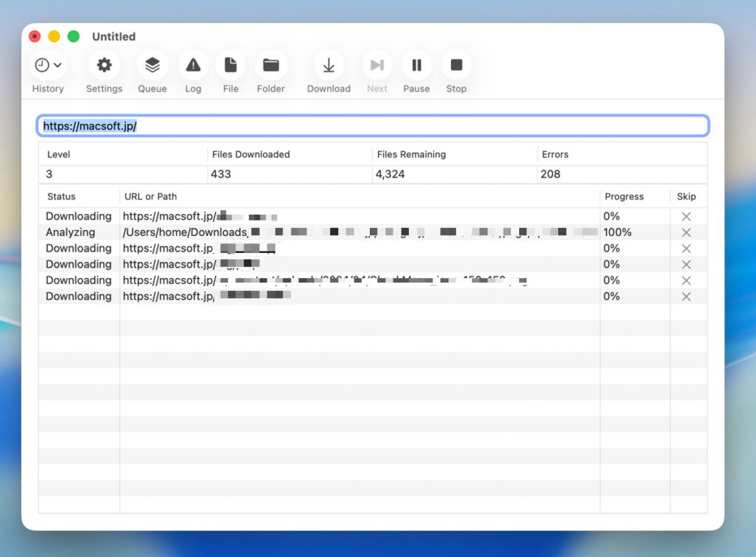Show the download Queue
The width and height of the screenshot is (756, 557).
pyautogui.click(x=152, y=66)
